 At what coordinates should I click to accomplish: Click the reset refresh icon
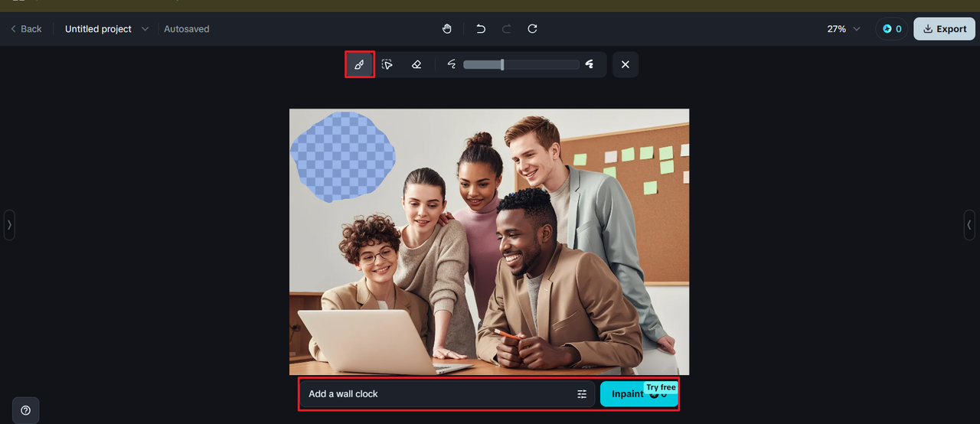click(533, 28)
